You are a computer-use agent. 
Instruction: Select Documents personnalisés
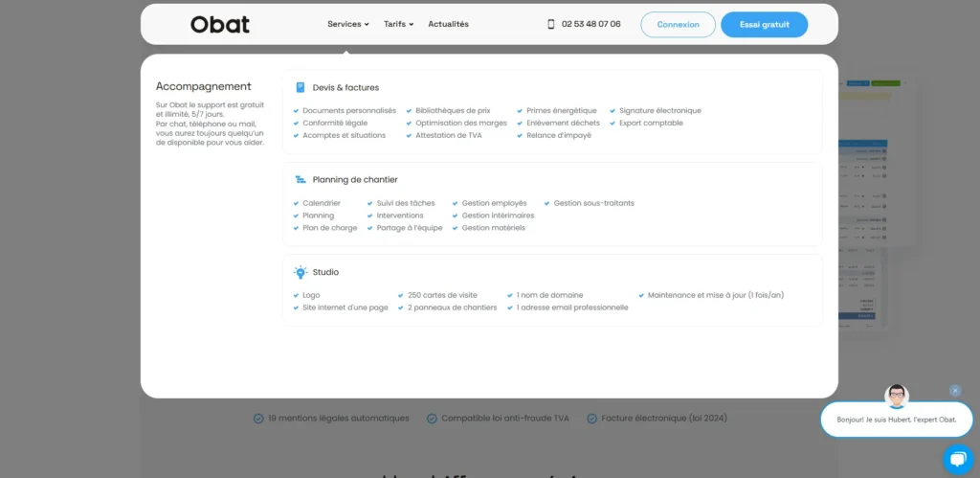pyautogui.click(x=349, y=111)
